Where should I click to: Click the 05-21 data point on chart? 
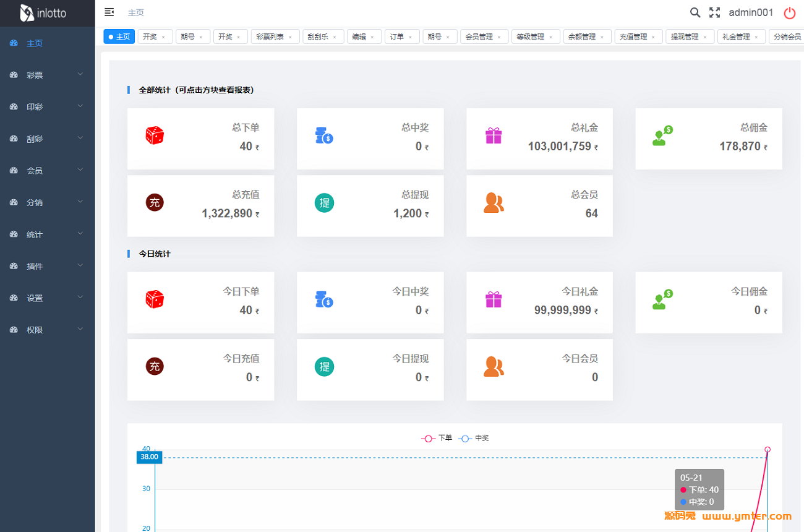coord(768,450)
